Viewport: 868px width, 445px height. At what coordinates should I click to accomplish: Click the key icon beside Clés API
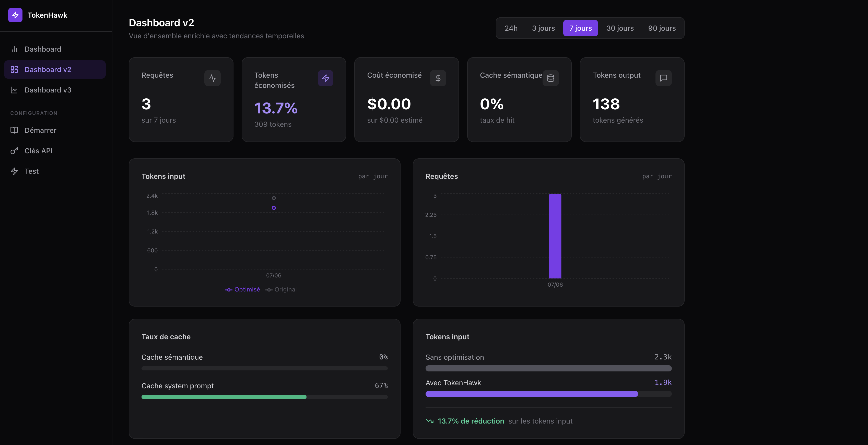pos(14,151)
